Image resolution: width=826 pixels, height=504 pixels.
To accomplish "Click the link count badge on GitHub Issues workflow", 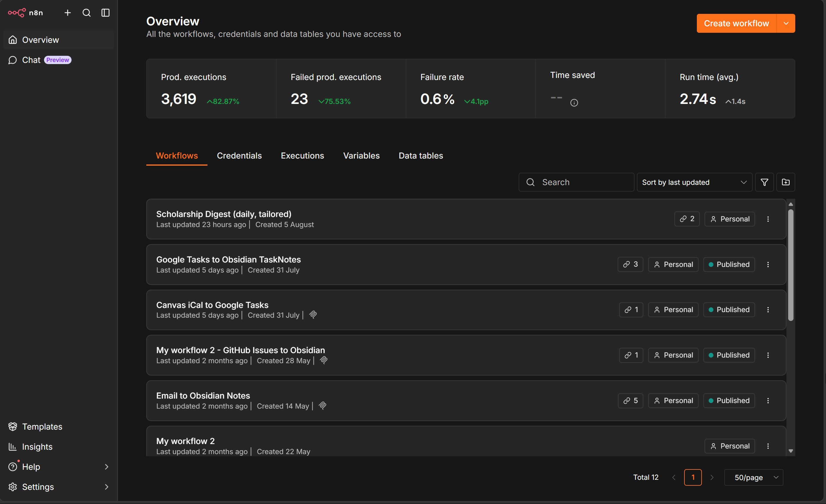I will click(631, 355).
